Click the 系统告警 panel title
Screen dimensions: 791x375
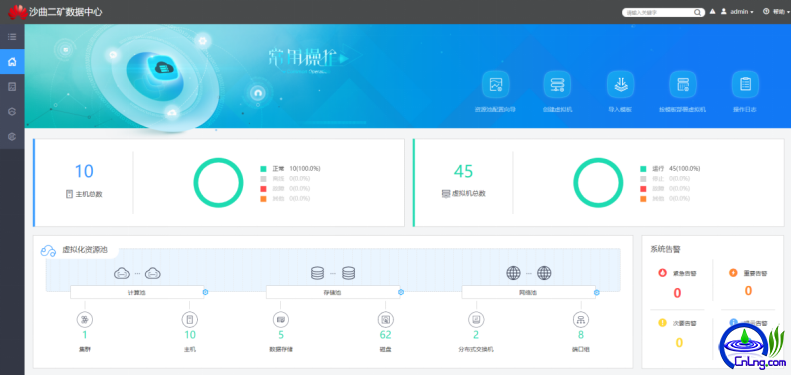click(666, 249)
